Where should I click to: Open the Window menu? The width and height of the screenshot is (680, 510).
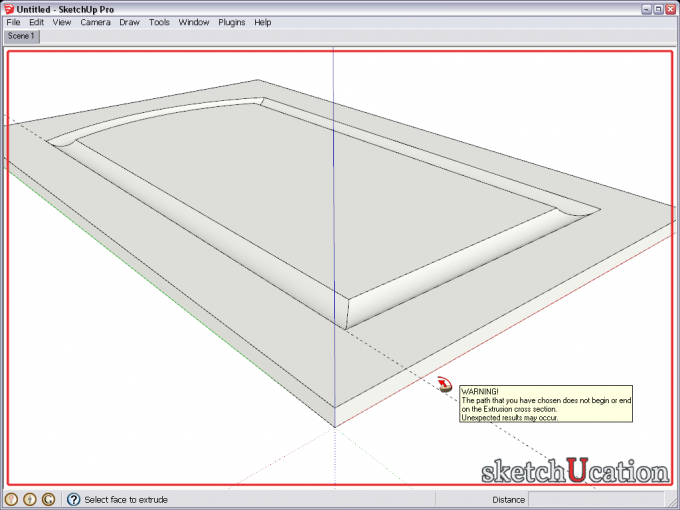tap(194, 22)
